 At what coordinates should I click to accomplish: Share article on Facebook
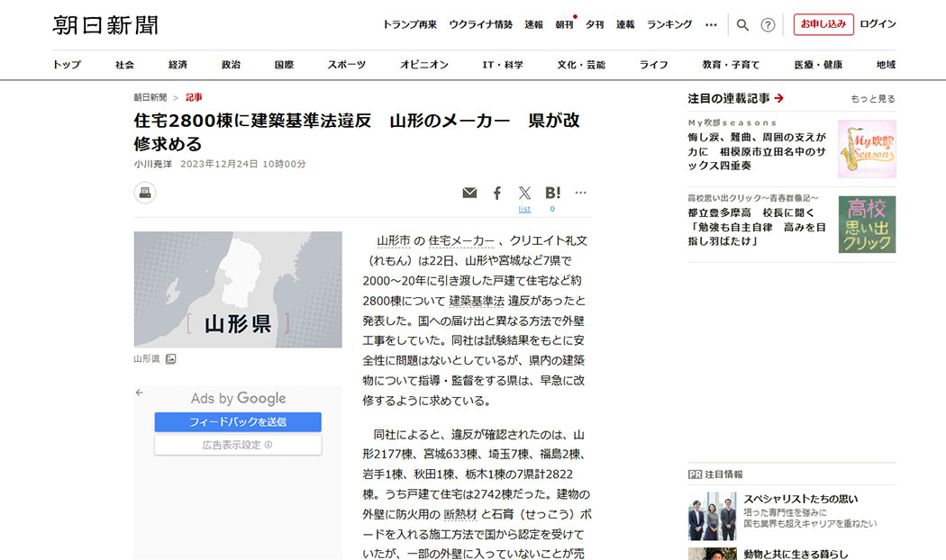tap(496, 193)
